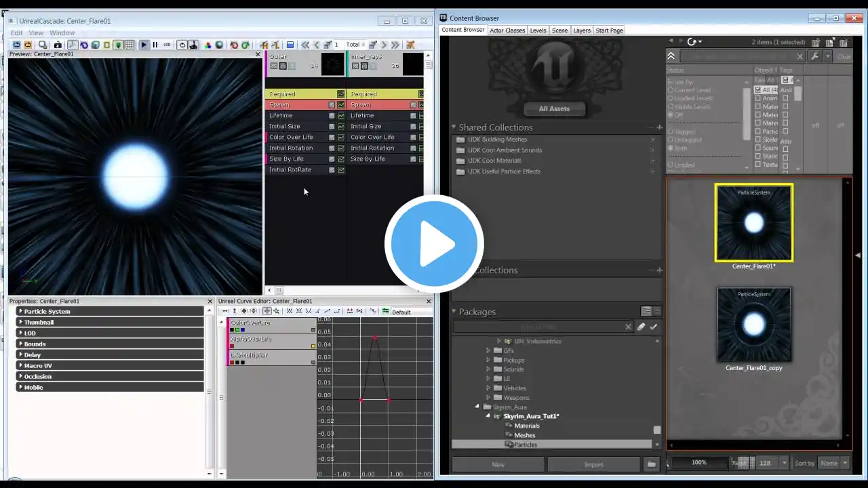The width and height of the screenshot is (868, 488).
Task: Select Pan mode icon in Curve Editor
Action: coord(267,311)
